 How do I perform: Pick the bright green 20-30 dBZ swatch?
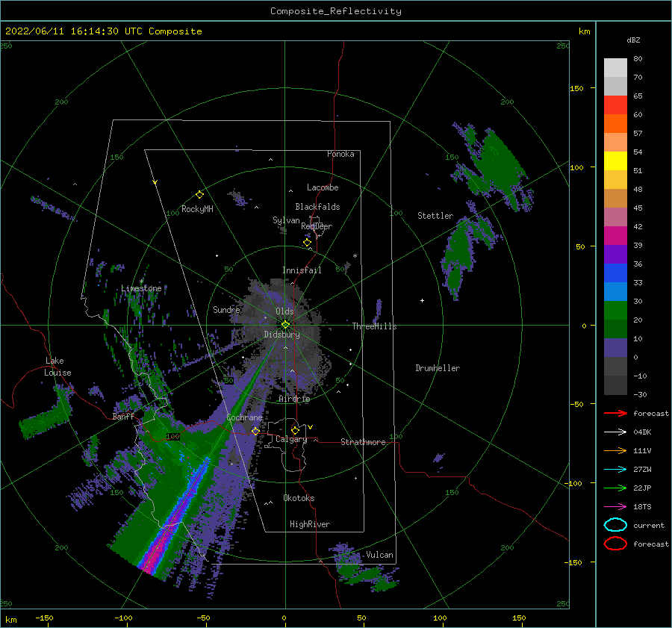[x=615, y=311]
